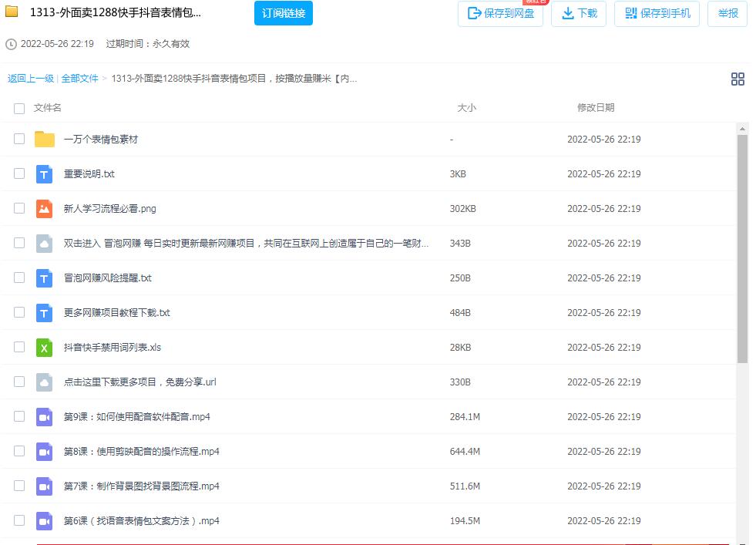The image size is (756, 545).
Task: Check the box for 一万个表情包素材 folder
Action: coord(19,139)
